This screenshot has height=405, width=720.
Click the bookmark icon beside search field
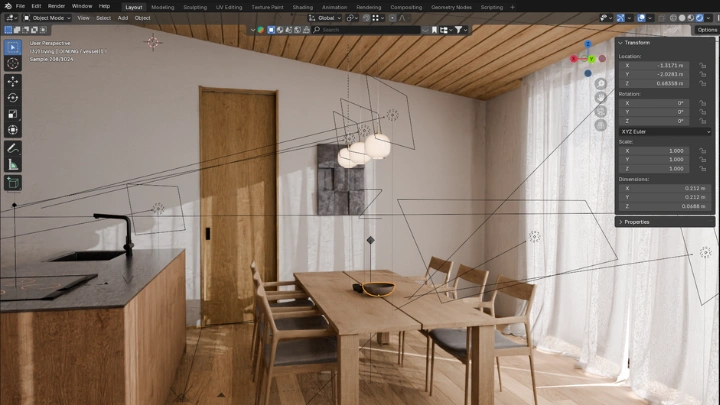[434, 30]
